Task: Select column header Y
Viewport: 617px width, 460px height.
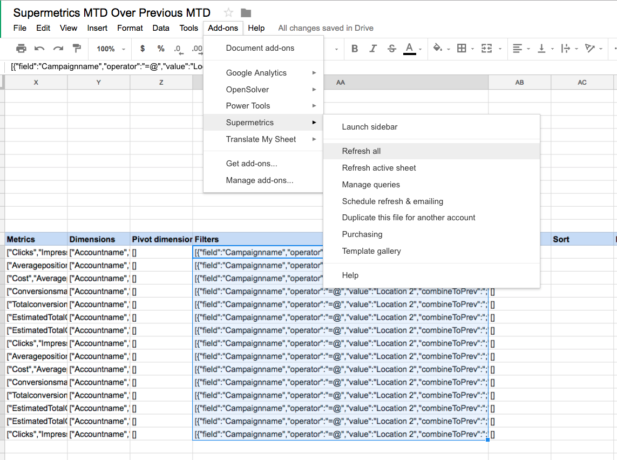Action: click(98, 82)
